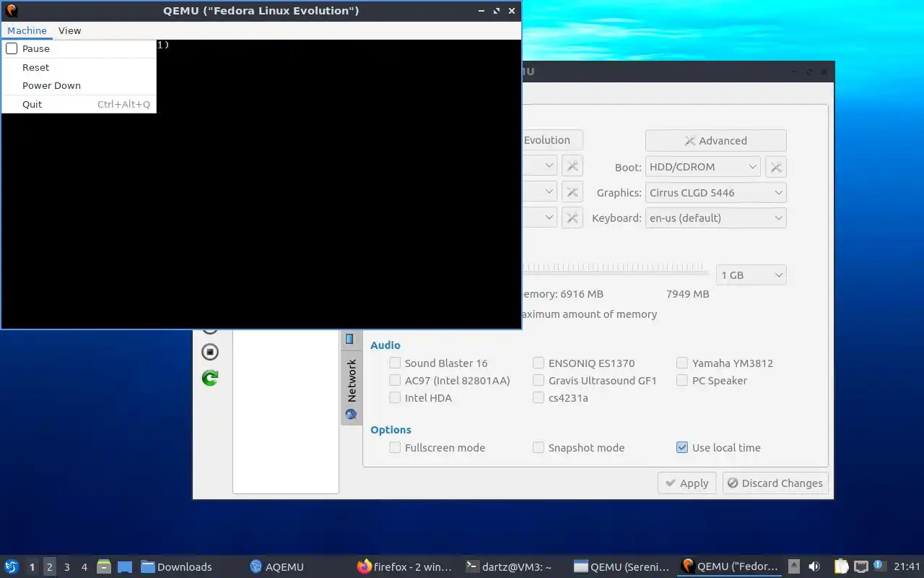Switch to virtual desktop 3

pyautogui.click(x=67, y=567)
